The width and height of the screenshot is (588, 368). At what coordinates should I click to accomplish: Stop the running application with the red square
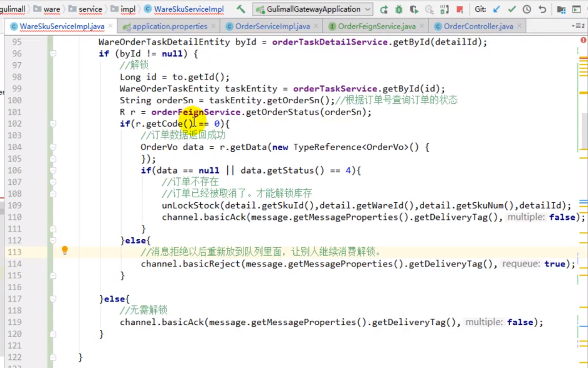click(x=460, y=9)
